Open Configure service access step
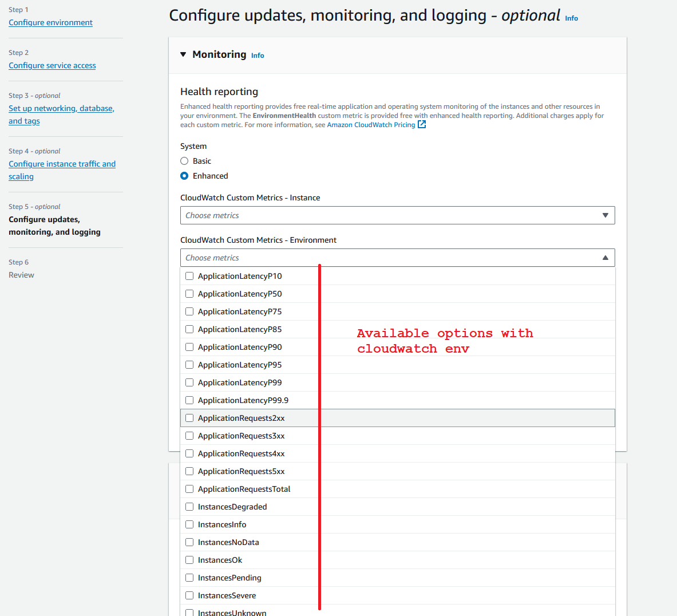677x616 pixels. pos(52,65)
